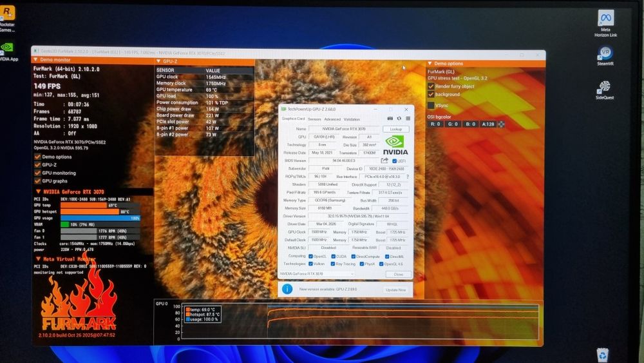Viewport: 644px width, 363px height.
Task: Click the 'fan 0' 1776 RPM bar
Action: click(100, 231)
